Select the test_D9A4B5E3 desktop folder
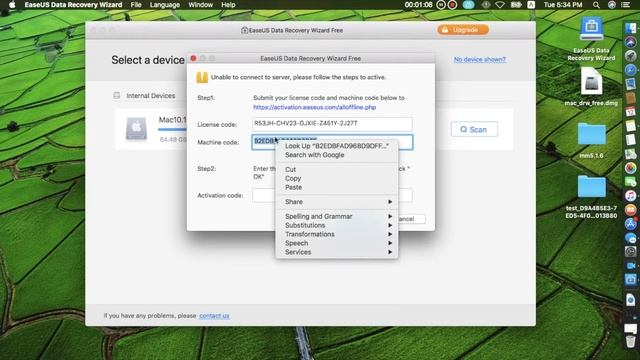 591,187
